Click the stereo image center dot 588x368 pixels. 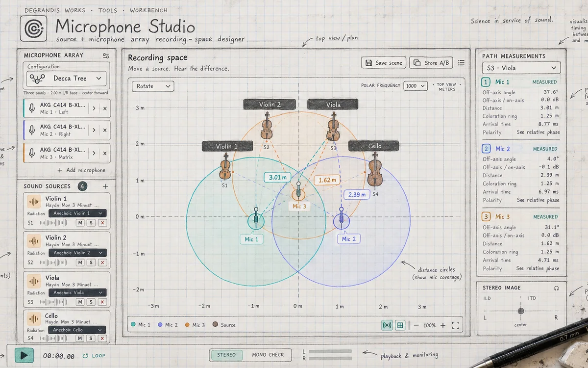coord(521,311)
